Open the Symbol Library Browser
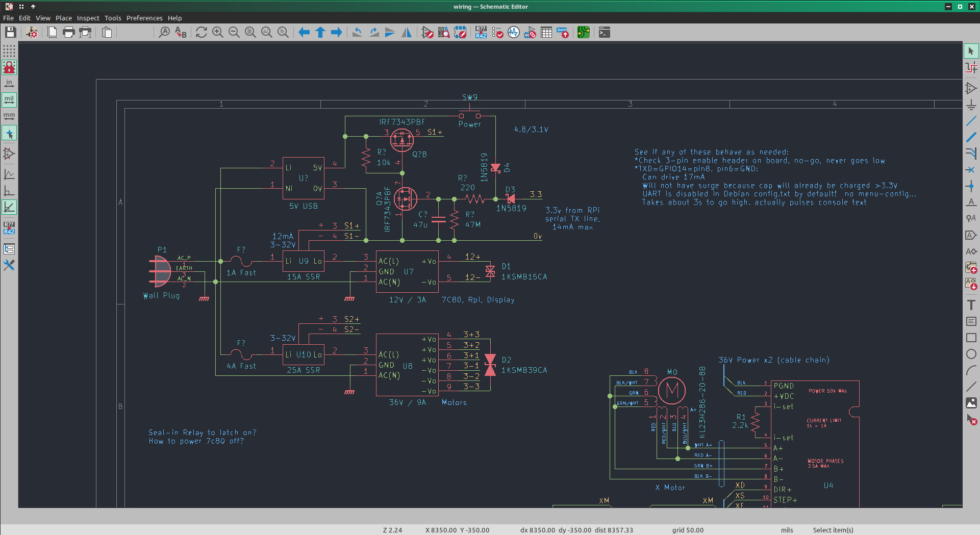This screenshot has width=980, height=535. click(444, 33)
